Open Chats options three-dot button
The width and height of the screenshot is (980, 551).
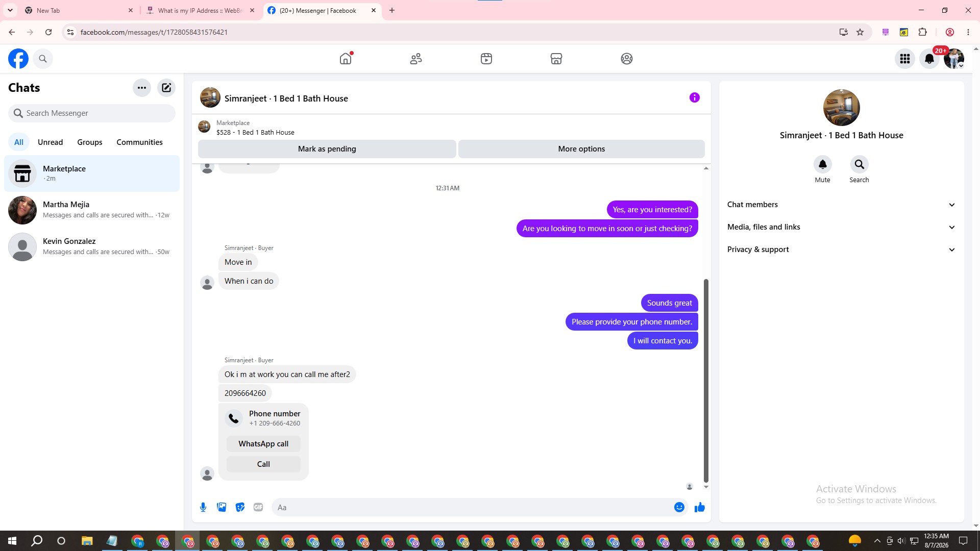[142, 88]
